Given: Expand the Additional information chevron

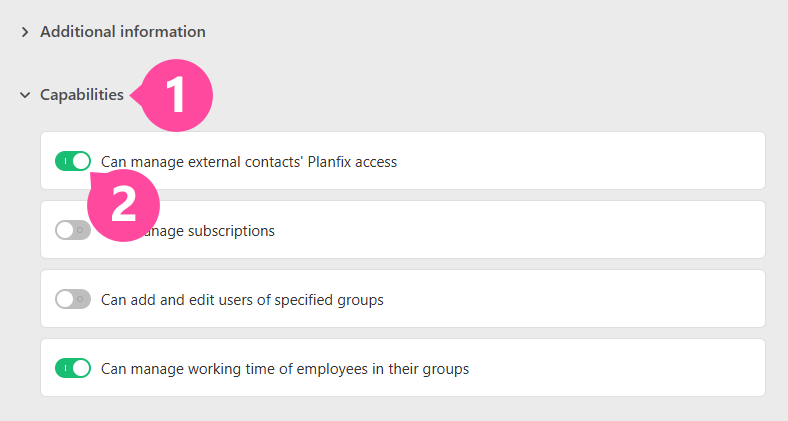Looking at the screenshot, I should tap(25, 32).
